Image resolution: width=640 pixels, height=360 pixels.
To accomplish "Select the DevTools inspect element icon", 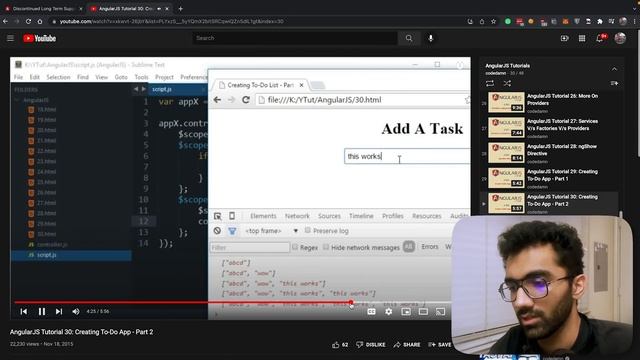I will 218,216.
